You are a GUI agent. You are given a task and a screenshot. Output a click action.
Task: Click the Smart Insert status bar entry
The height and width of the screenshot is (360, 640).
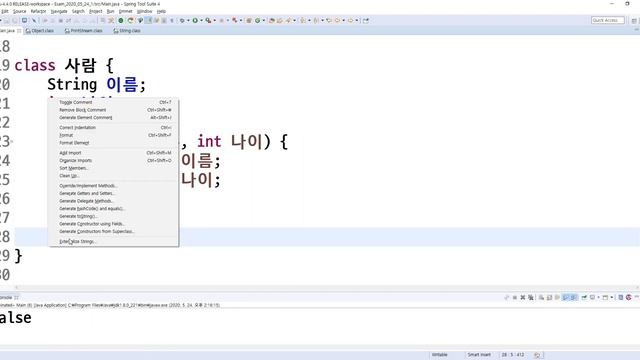[479, 355]
